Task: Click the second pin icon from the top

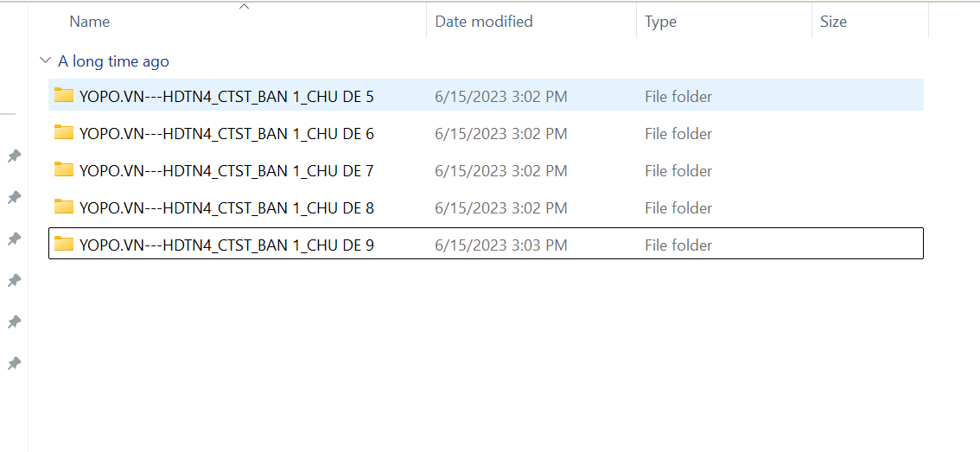Action: [14, 197]
